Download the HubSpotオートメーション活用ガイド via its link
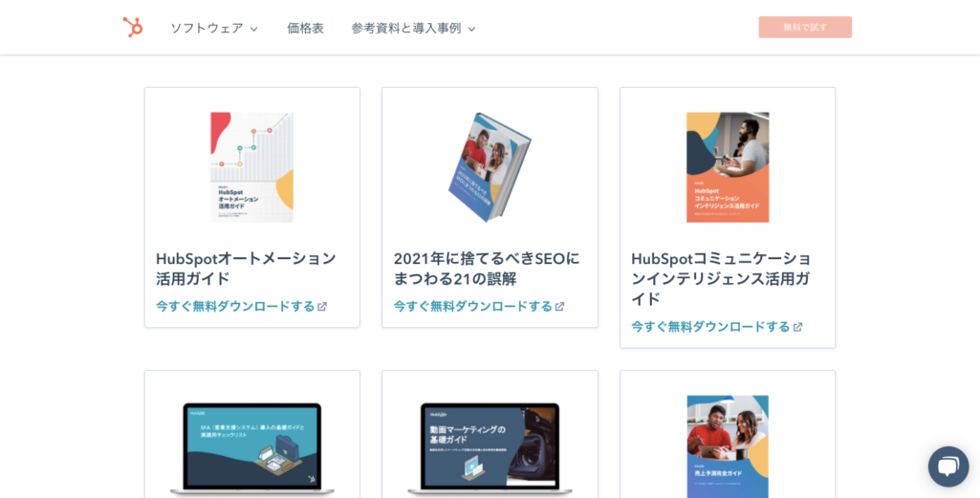Screen dimensions: 980x498 pyautogui.click(x=235, y=306)
